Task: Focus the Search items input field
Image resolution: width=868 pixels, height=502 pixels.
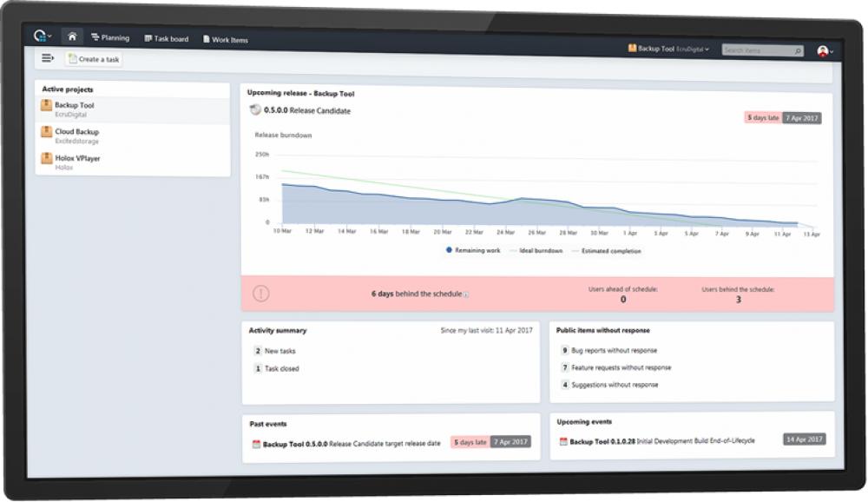Action: 756,50
